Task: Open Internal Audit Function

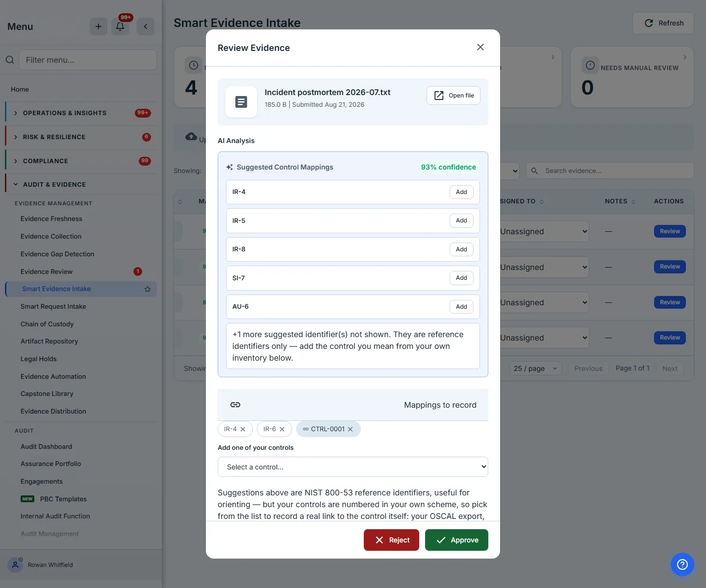Action: click(x=55, y=516)
